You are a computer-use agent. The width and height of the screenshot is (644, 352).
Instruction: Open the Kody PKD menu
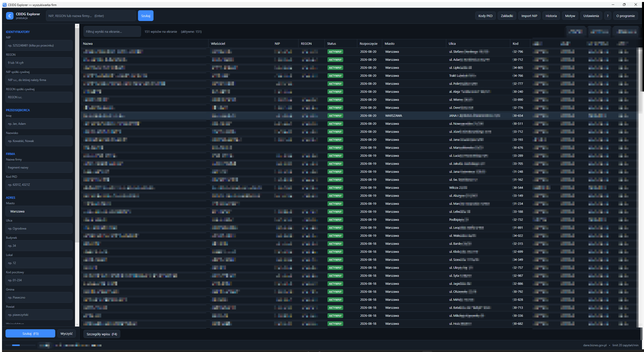485,16
